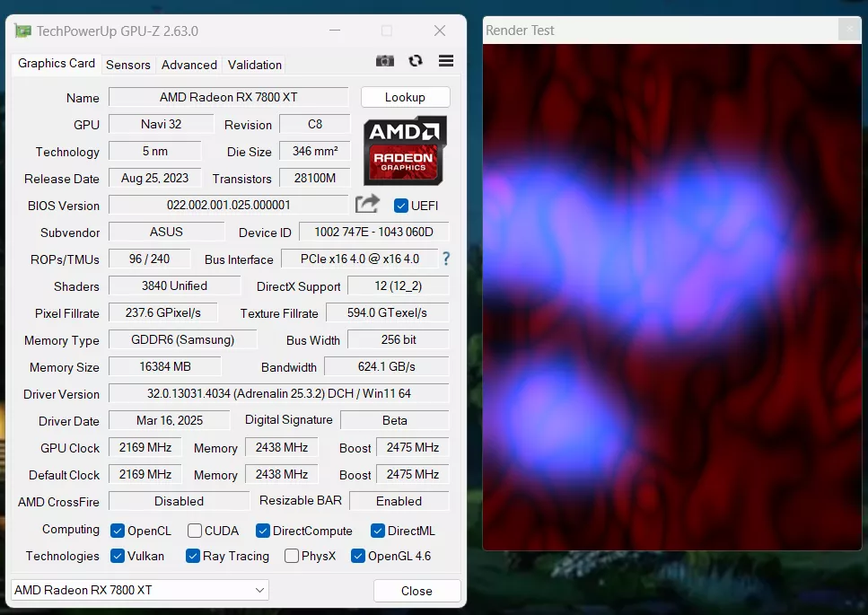Click the Memory Size value 16384 MB
This screenshot has height=615, width=868.
pyautogui.click(x=165, y=366)
